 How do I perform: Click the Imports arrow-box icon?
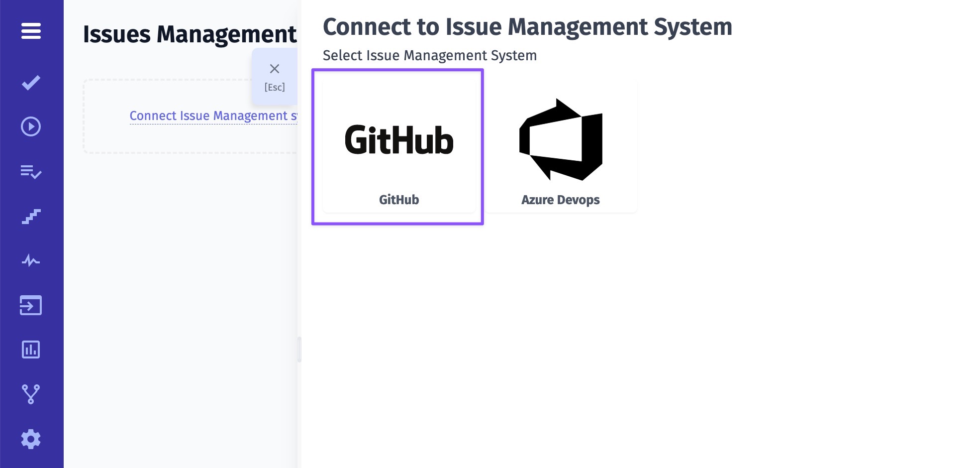click(31, 305)
